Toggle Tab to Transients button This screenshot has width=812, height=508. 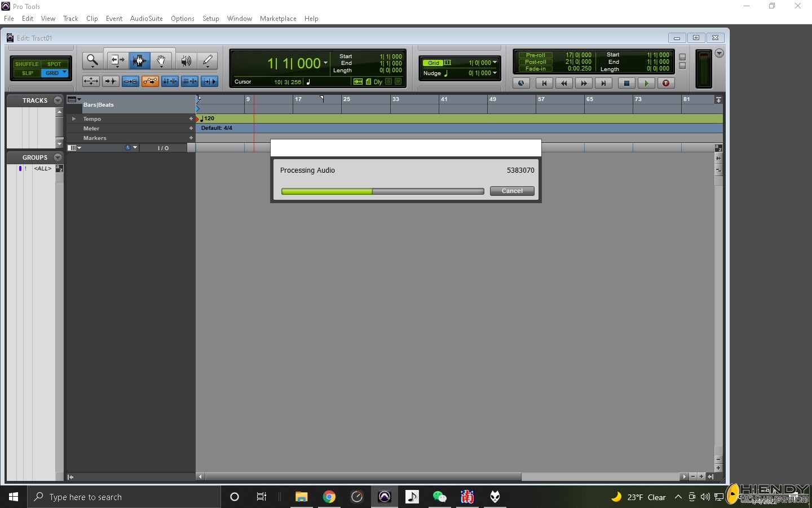111,81
